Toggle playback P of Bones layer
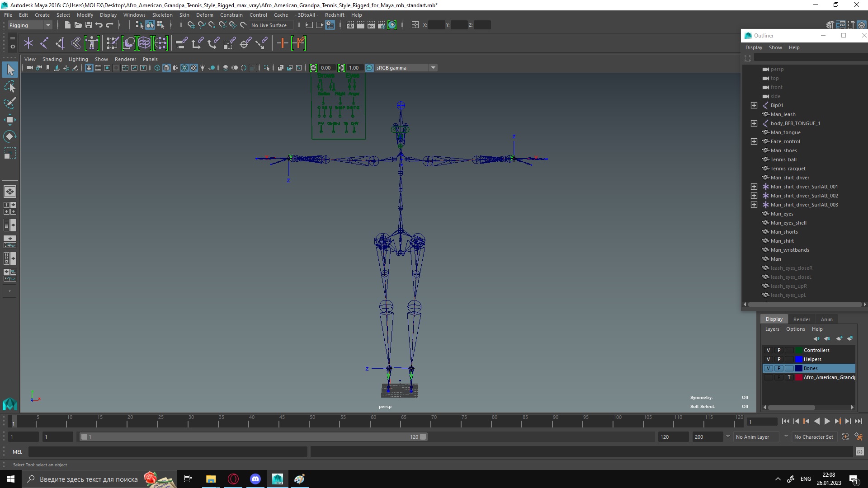 pos(779,368)
